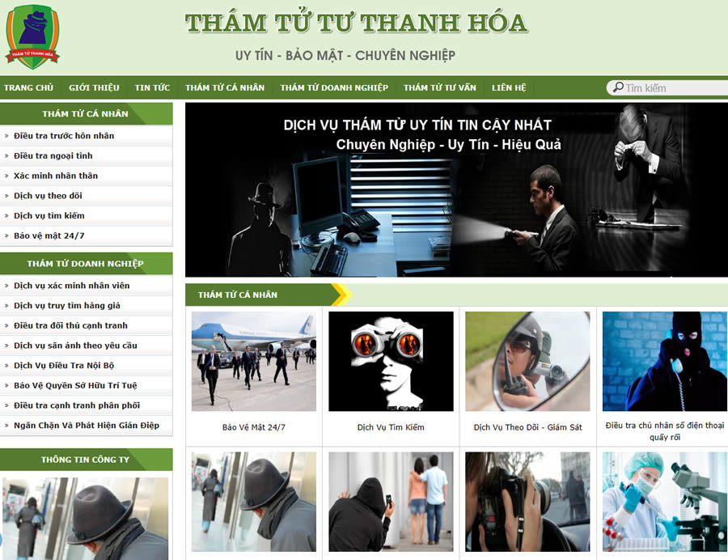Image resolution: width=728 pixels, height=560 pixels.
Task: Open the Tin Tức menu item
Action: click(152, 87)
